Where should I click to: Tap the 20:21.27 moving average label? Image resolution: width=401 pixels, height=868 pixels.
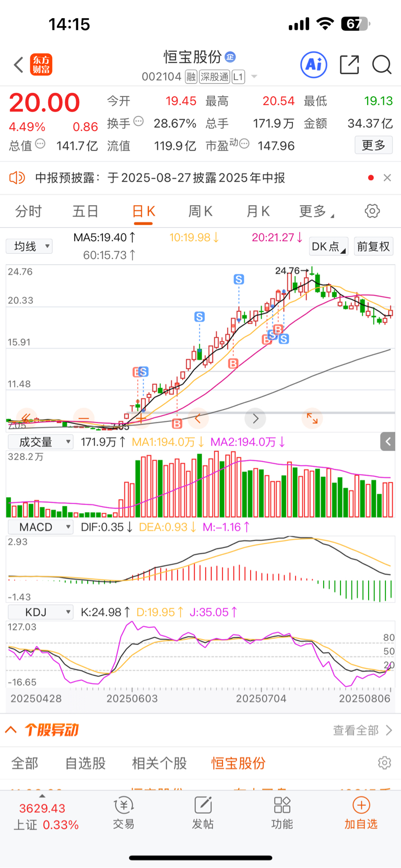click(x=277, y=238)
